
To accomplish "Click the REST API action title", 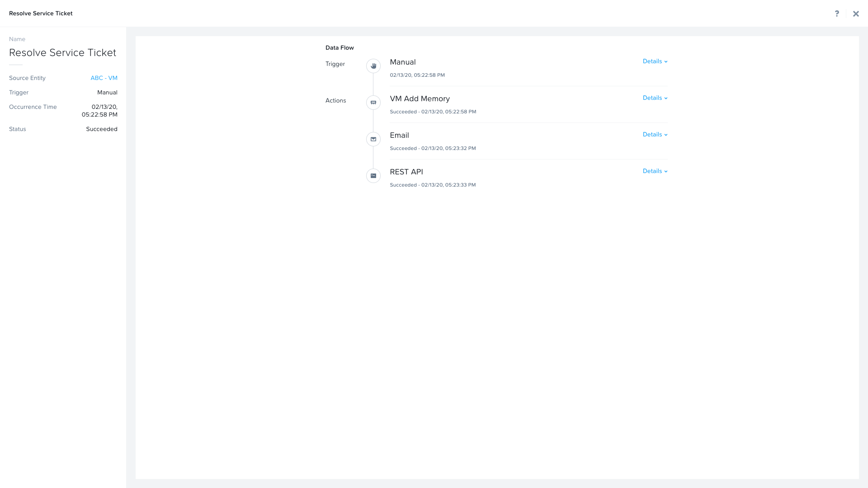I will [406, 172].
